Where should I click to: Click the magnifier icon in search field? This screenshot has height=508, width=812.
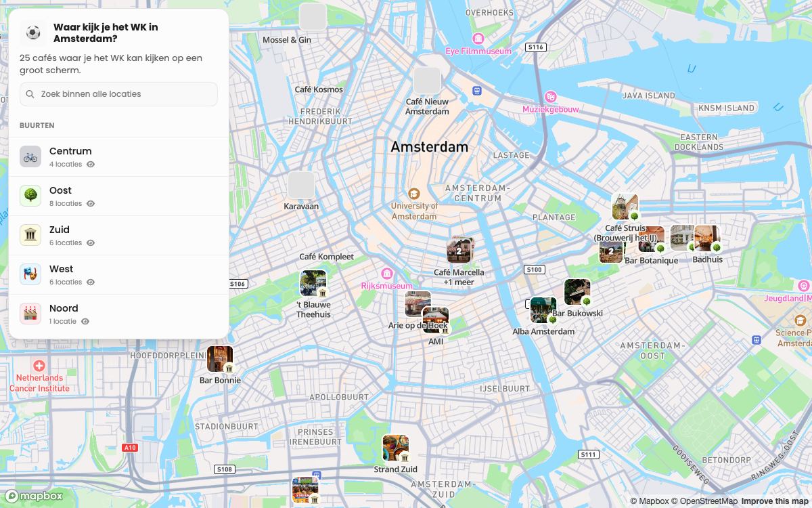pos(30,94)
